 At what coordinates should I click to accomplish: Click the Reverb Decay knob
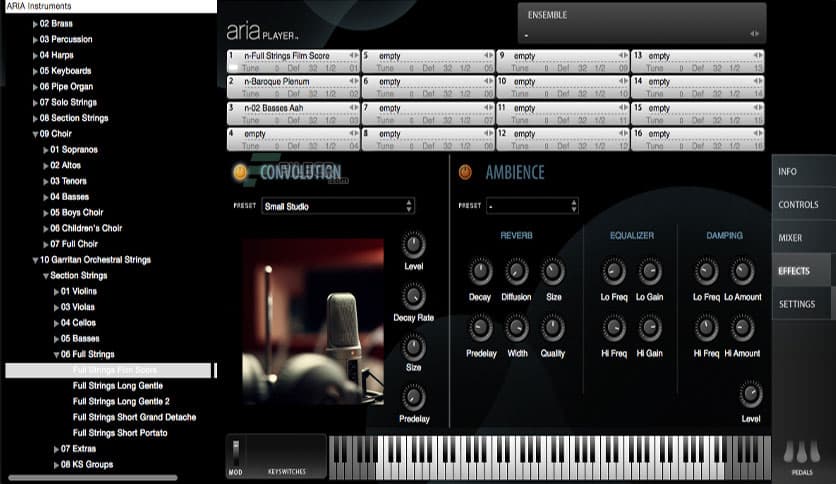480,271
